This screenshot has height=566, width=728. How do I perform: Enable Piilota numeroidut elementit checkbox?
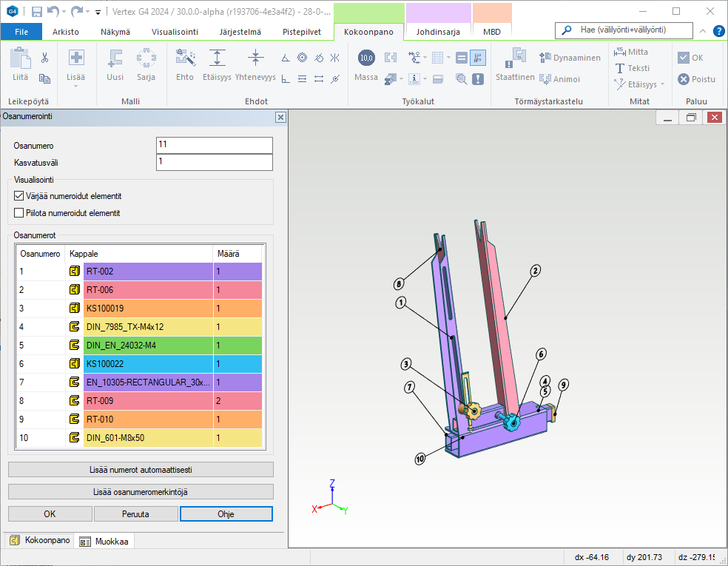click(x=19, y=213)
